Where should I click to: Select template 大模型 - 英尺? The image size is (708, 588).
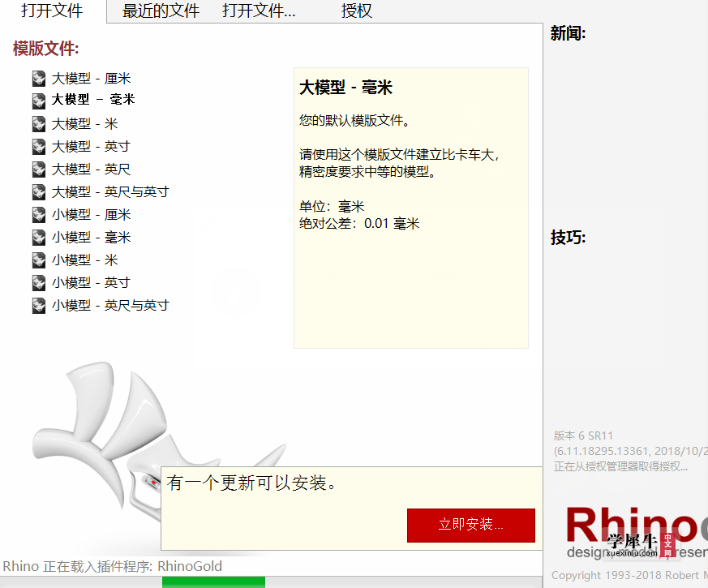coord(91,170)
